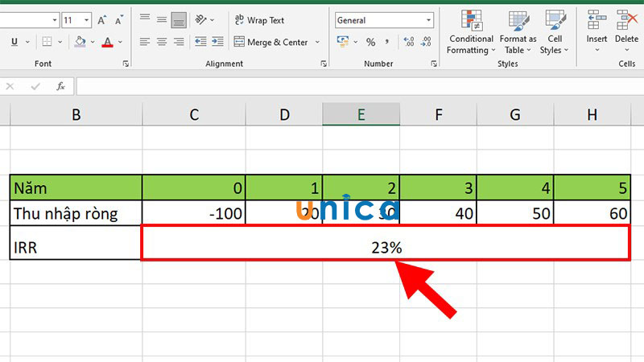Select column G header
644x362 pixels.
pyautogui.click(x=515, y=114)
